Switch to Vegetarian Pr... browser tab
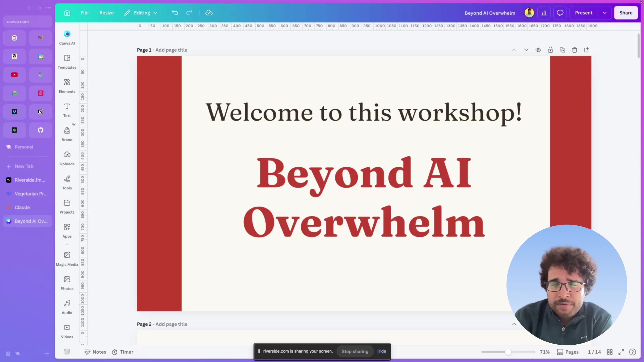644x362 pixels. (28, 194)
